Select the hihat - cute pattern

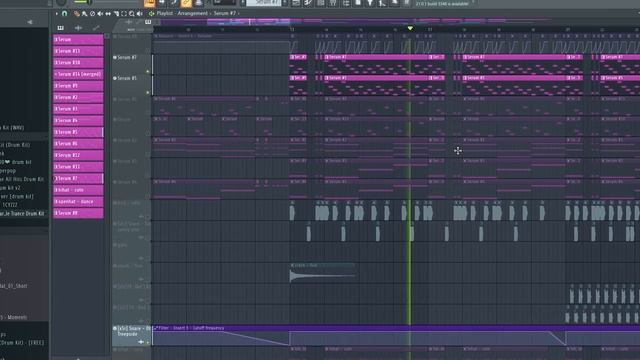click(x=78, y=190)
